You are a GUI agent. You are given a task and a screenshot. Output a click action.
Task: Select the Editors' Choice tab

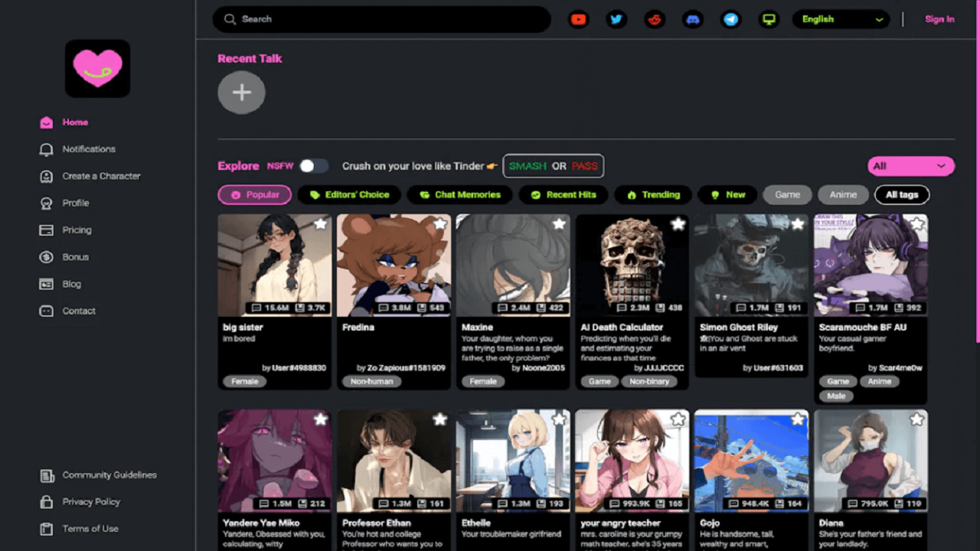(x=348, y=194)
